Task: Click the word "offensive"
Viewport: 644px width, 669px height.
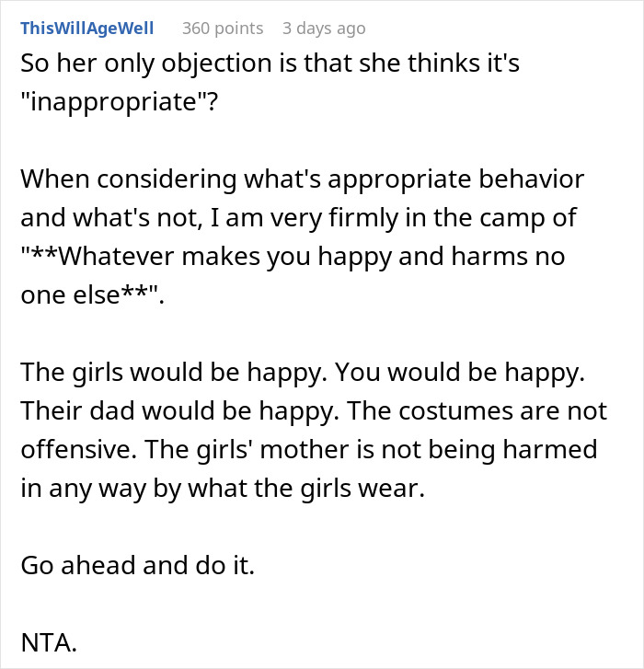Action: 72,449
